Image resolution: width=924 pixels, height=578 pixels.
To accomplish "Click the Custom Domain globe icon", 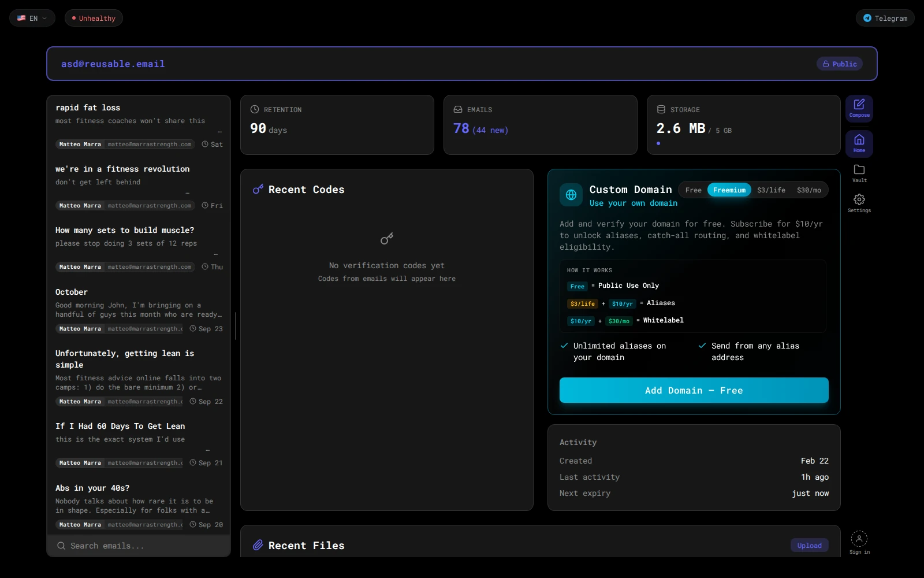I will (571, 195).
